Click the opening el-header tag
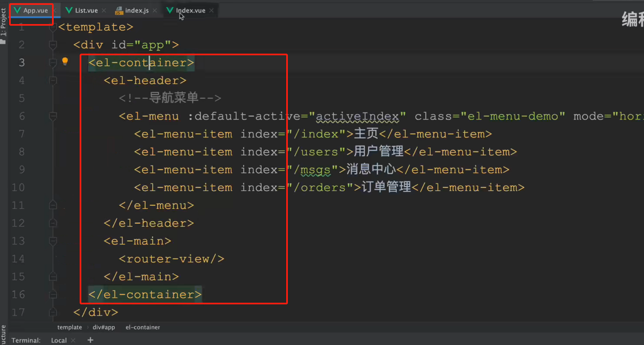Viewport: 644px width, 345px height. 145,80
